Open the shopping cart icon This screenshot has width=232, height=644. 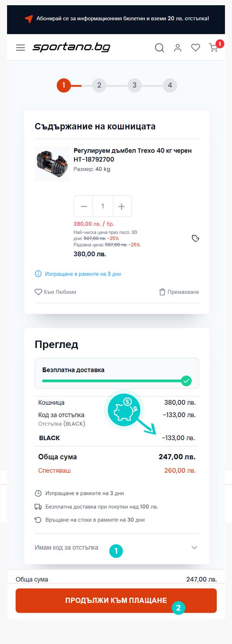coord(213,48)
